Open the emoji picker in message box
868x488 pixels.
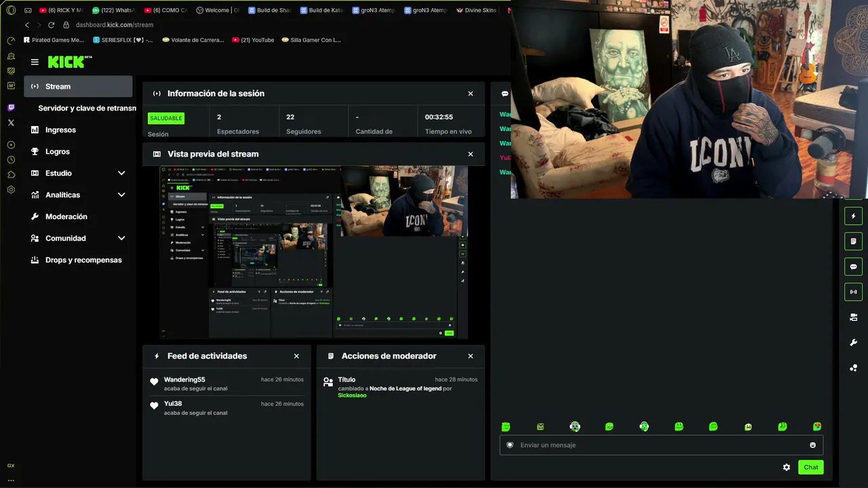coord(813,445)
